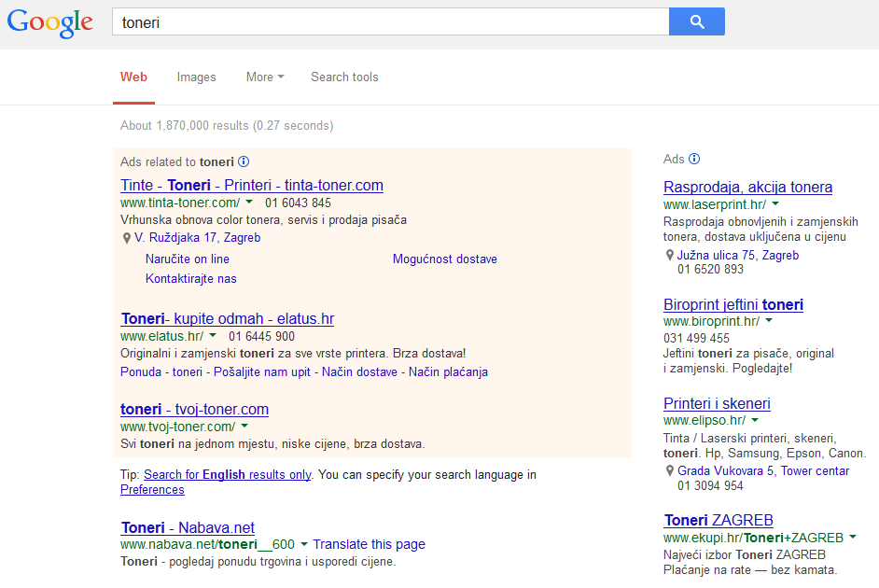Screen dimensions: 879x588
Task: Open Grada Vukovara 5, Tower centar address
Action: [763, 470]
